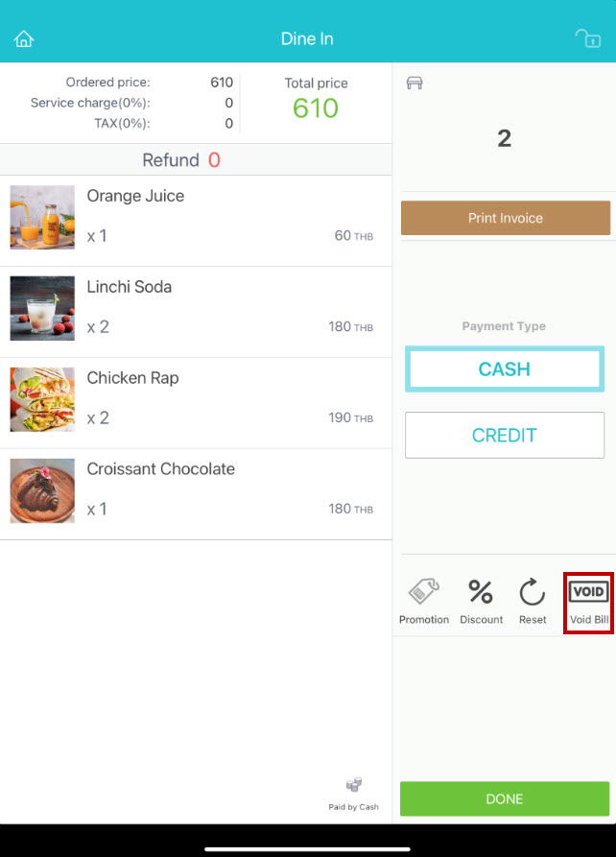The image size is (616, 857).
Task: Select CASH payment type
Action: 504,369
